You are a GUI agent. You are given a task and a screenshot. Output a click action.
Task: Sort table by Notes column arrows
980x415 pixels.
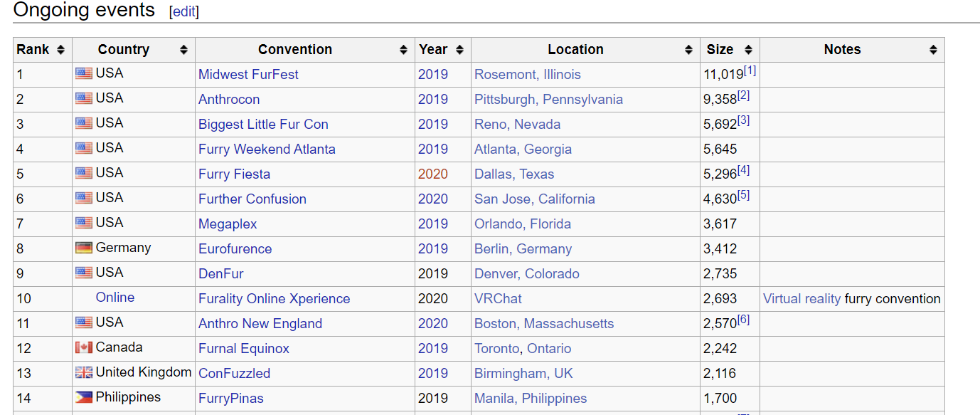tap(933, 50)
